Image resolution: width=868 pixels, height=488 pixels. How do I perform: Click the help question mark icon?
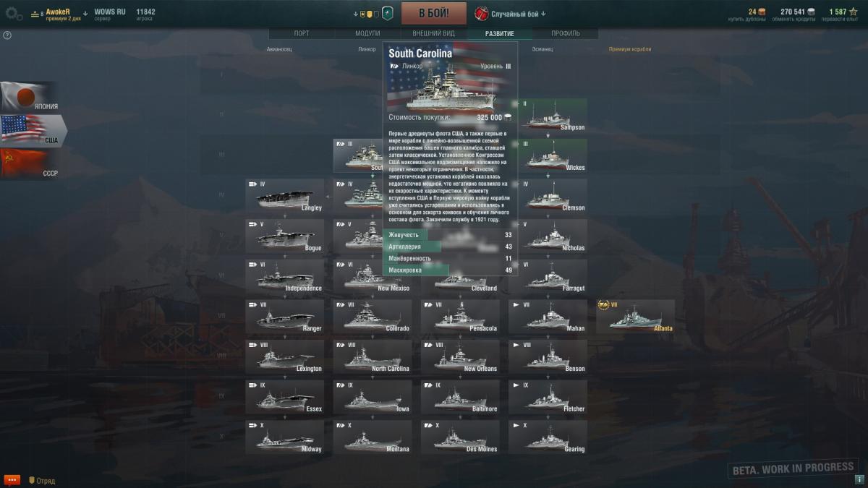pos(7,35)
